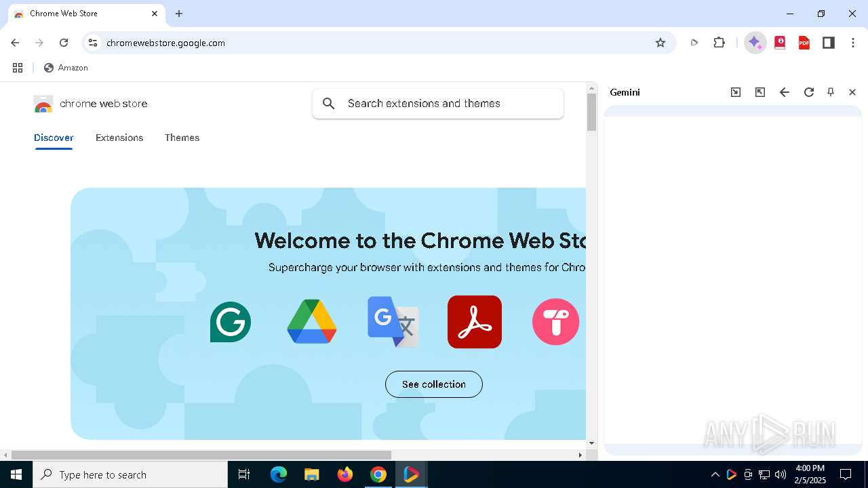Click the Gemini panel expand arrow icon
This screenshot has height=488, width=868.
760,92
